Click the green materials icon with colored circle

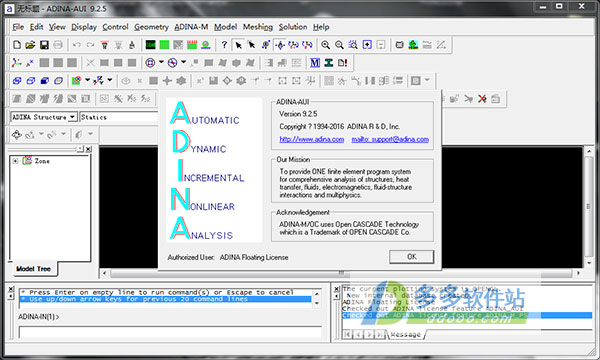(x=76, y=80)
